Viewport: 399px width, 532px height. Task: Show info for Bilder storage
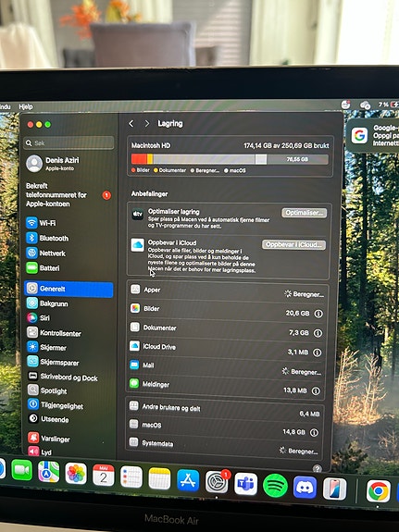318,314
